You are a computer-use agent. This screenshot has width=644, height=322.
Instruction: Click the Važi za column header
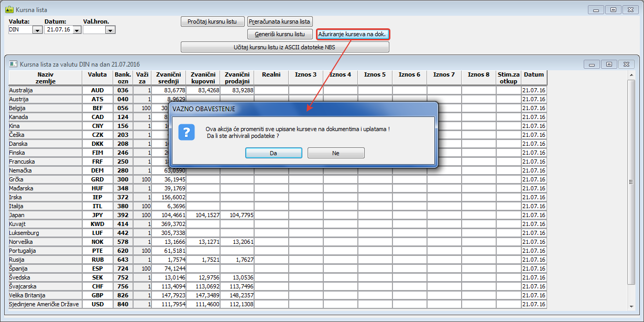142,78
